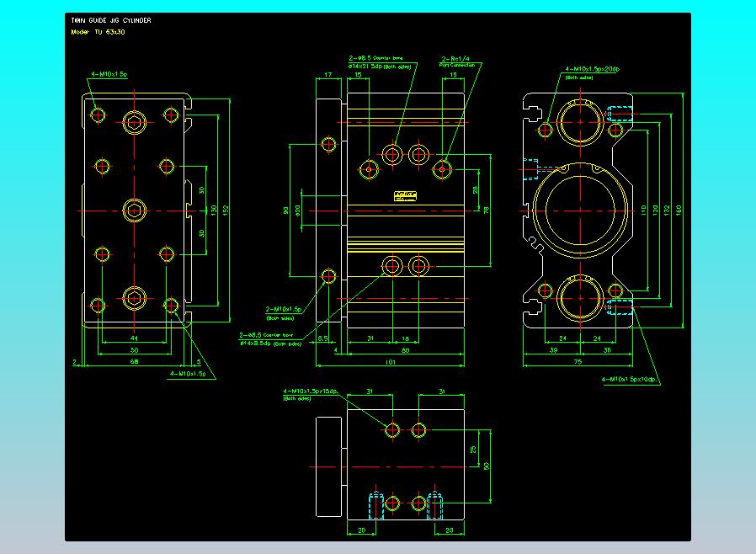Click the 'TWIN GUIDE JIG CYLINDER' title text
Screen dimensions: 756x554
click(x=111, y=20)
